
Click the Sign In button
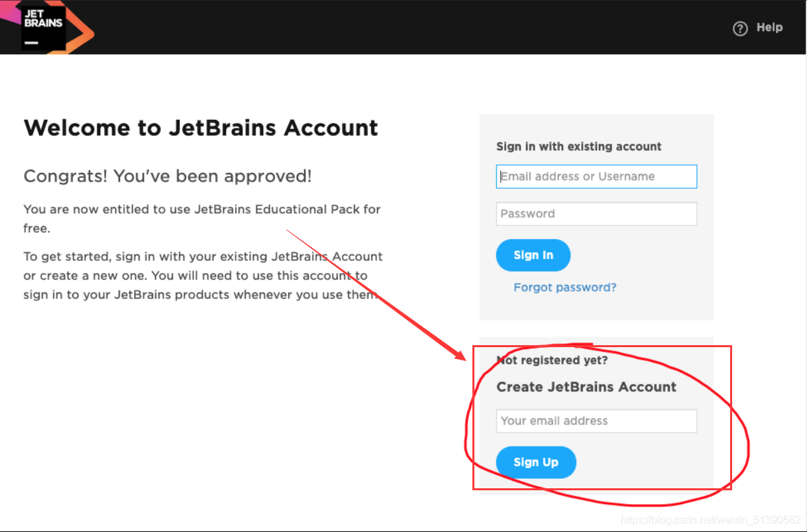point(533,255)
